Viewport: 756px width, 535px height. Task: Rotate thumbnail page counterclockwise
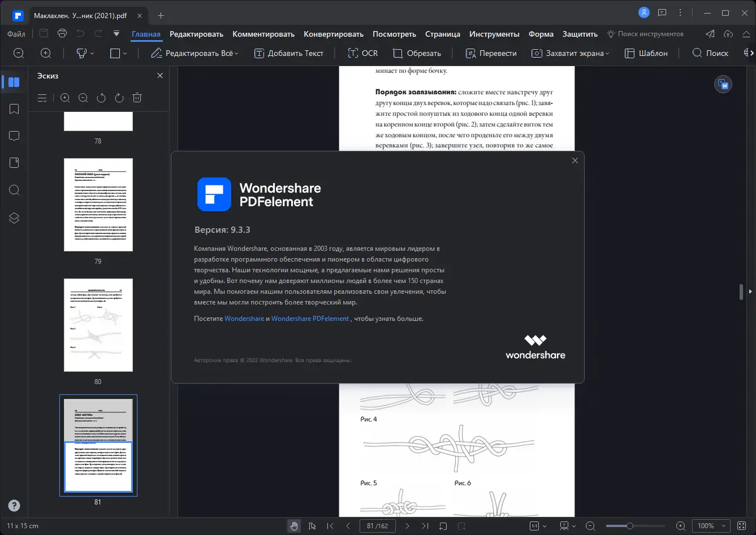101,98
